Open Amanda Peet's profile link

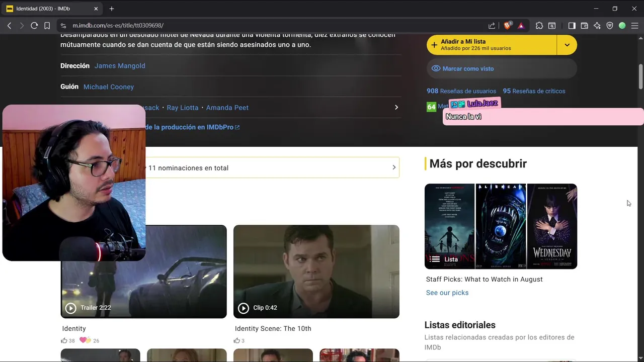click(x=227, y=108)
